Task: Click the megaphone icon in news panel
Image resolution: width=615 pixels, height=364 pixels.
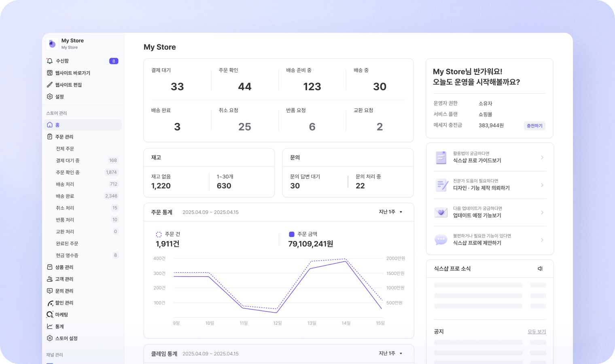Action: pyautogui.click(x=540, y=269)
